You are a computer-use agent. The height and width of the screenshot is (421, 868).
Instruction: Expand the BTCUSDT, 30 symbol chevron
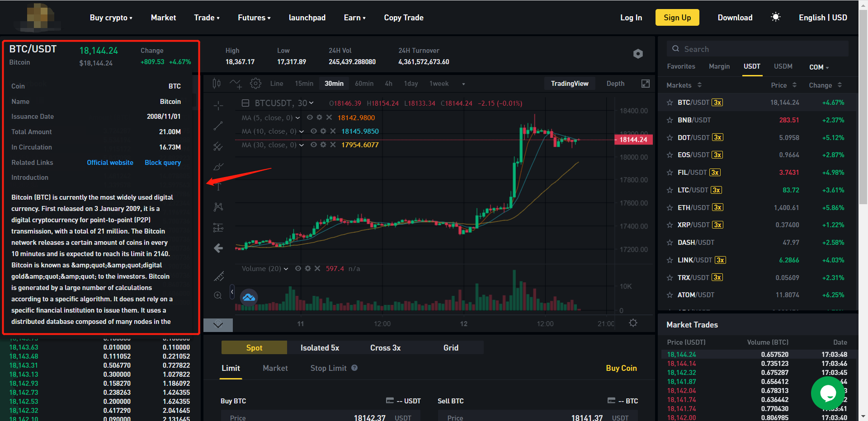311,103
